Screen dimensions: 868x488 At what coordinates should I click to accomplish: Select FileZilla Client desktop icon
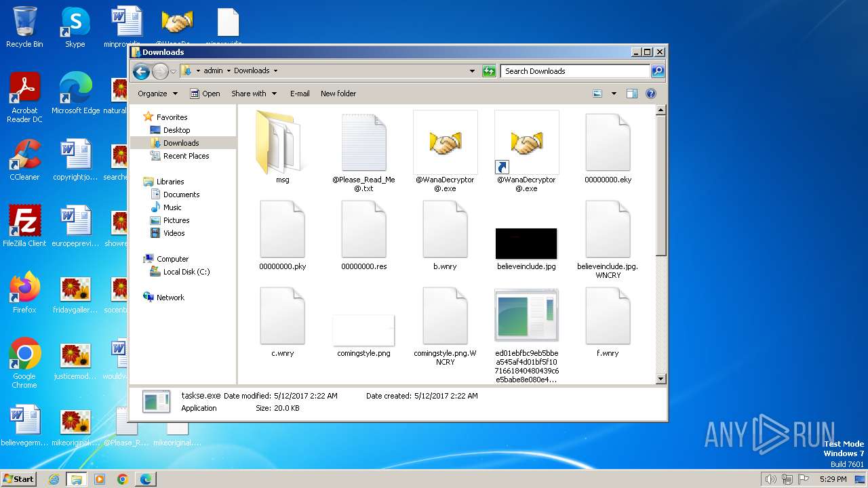click(24, 227)
